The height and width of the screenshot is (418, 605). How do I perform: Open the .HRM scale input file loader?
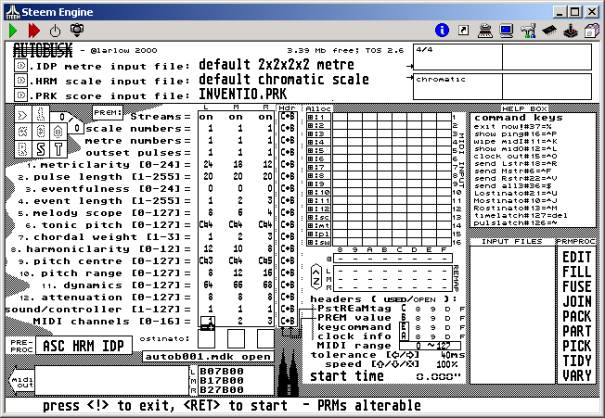tap(20, 80)
